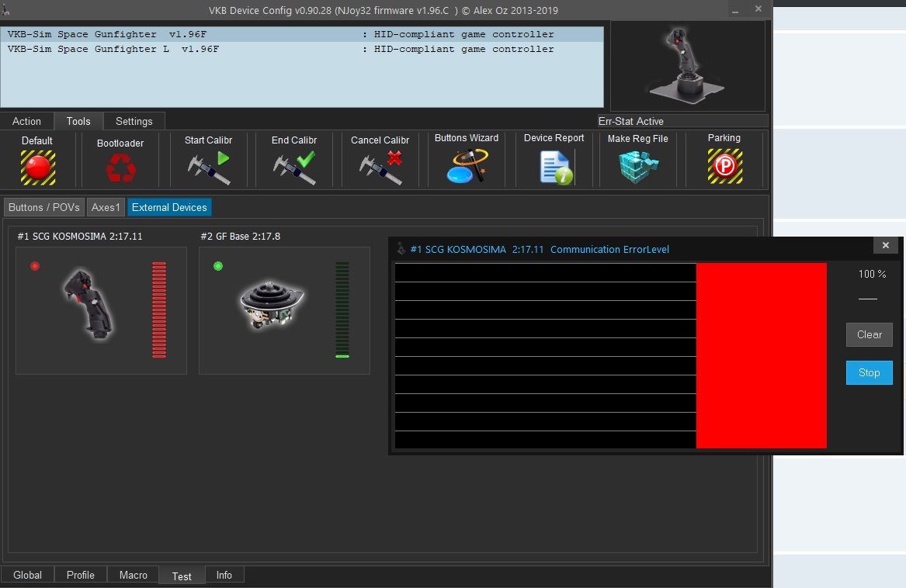Click the Bootloader recycle icon

tap(120, 168)
